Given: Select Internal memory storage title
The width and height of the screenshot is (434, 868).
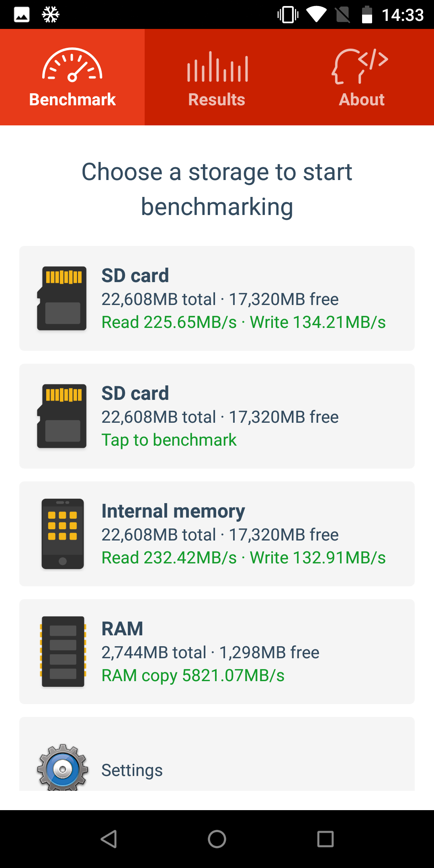Looking at the screenshot, I should [x=173, y=511].
